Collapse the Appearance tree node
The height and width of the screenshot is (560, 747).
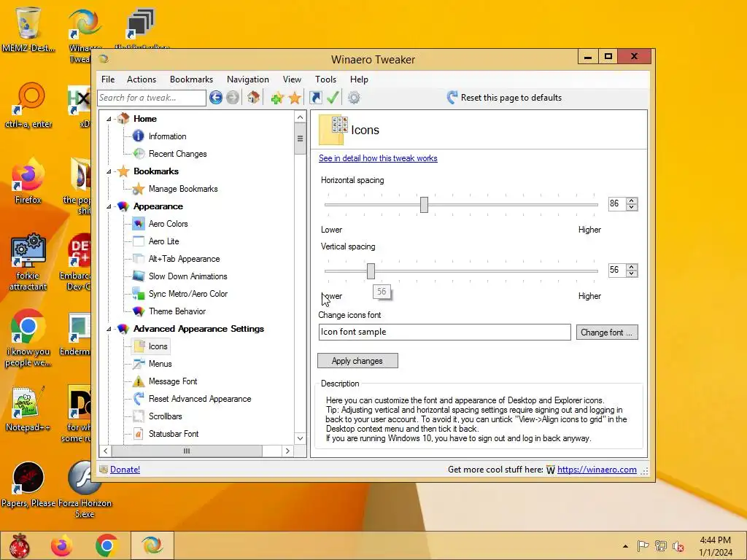[x=109, y=206]
